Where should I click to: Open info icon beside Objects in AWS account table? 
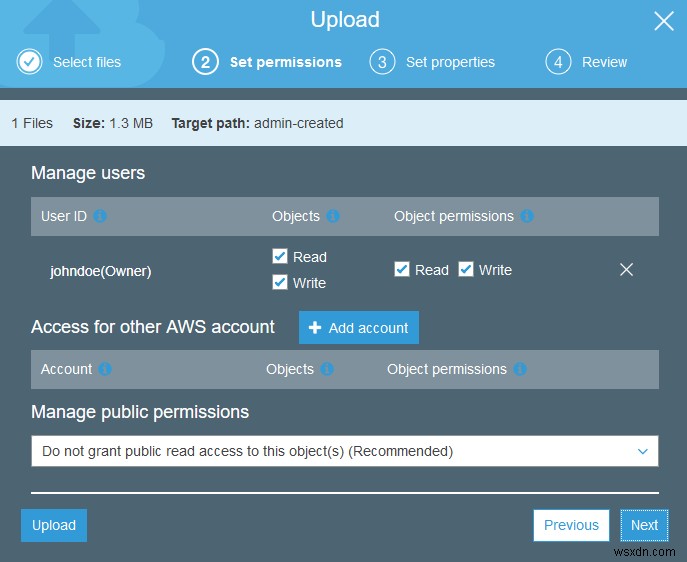tap(327, 369)
